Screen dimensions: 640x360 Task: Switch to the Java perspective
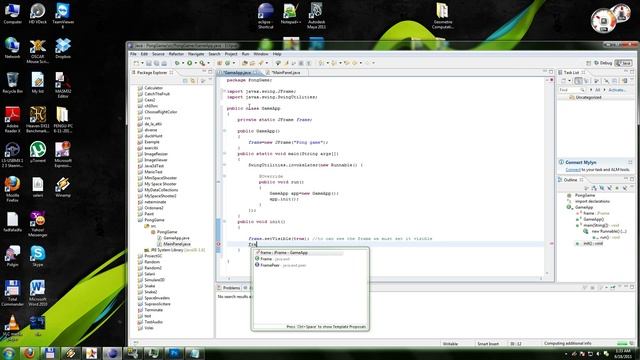click(x=623, y=63)
